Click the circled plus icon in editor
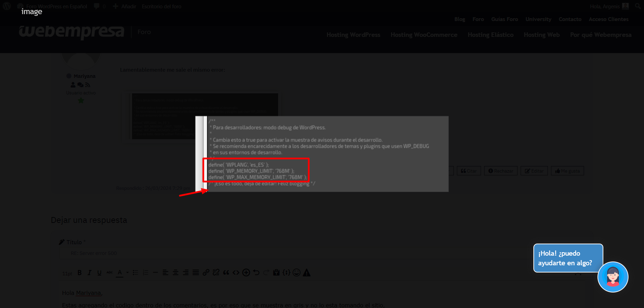This screenshot has height=308, width=644. pos(246,273)
